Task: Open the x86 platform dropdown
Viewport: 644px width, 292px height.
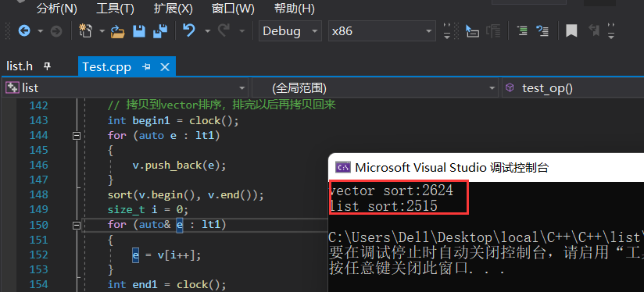Action: (x=381, y=31)
